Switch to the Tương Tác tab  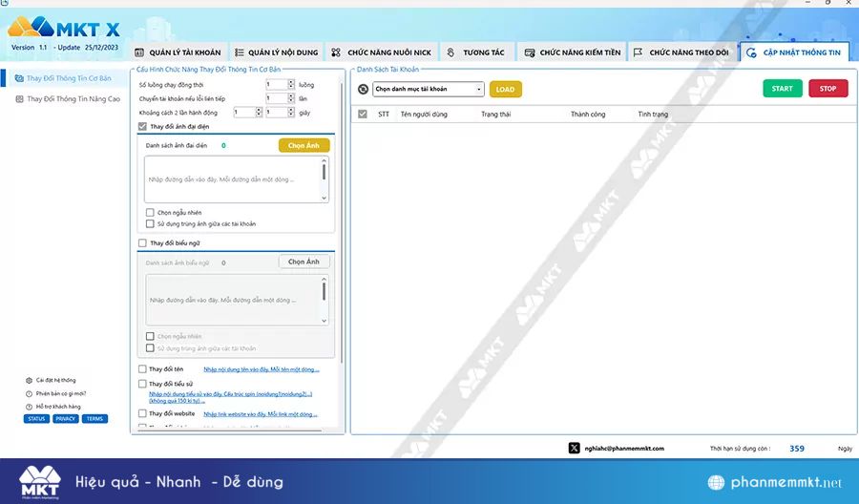pyautogui.click(x=476, y=52)
